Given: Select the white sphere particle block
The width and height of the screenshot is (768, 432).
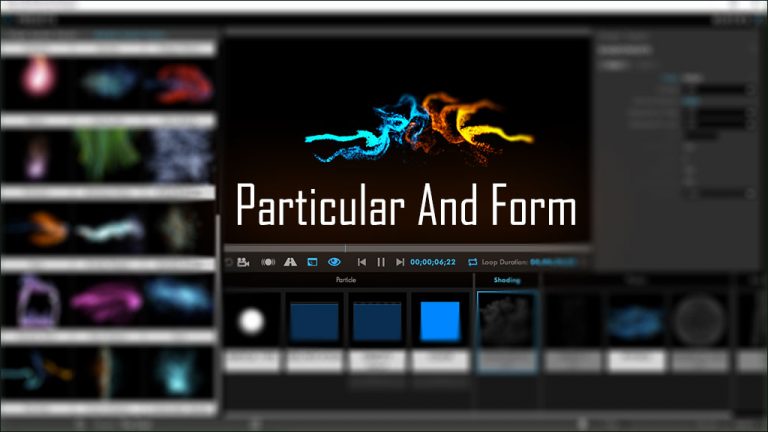Looking at the screenshot, I should (252, 332).
